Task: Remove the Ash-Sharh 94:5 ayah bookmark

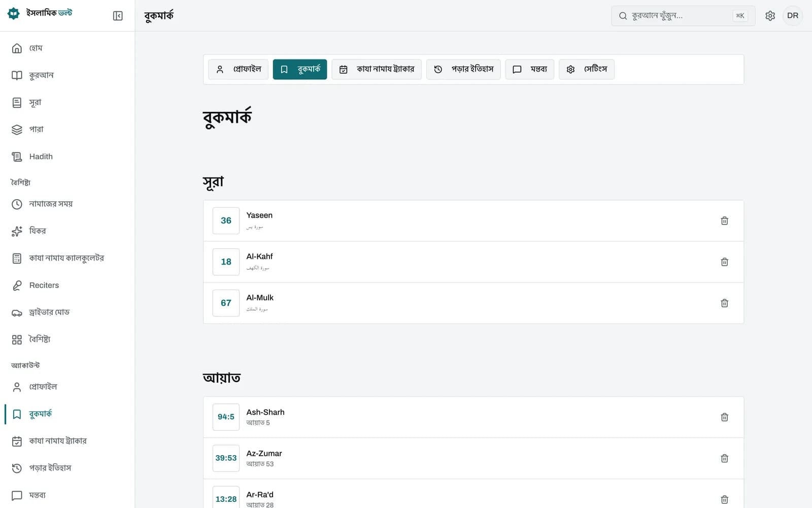Action: (x=724, y=417)
